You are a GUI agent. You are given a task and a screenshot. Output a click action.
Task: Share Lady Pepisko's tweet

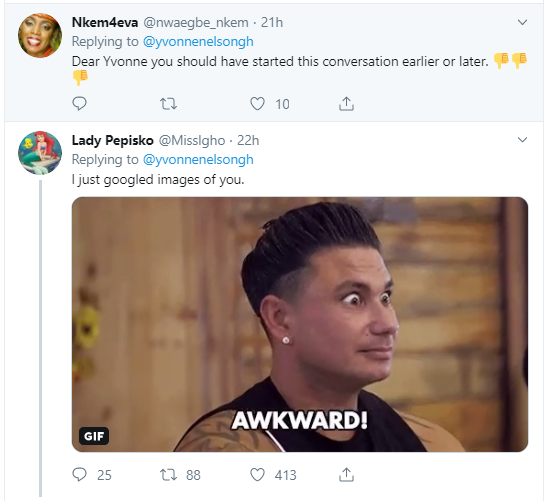[346, 475]
